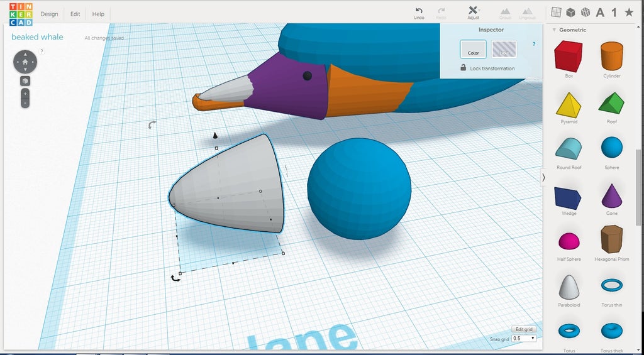Click the Redo button

pyautogui.click(x=441, y=13)
